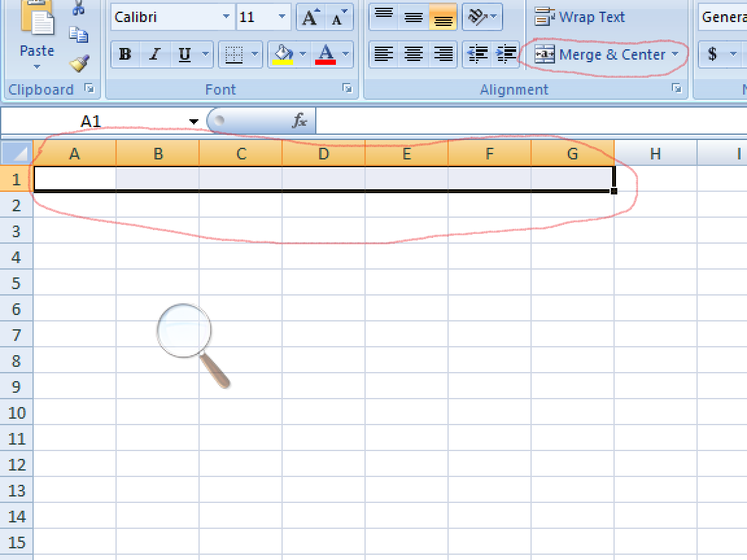This screenshot has height=560, width=747.
Task: Open the Calibri font name dropdown
Action: [x=226, y=17]
